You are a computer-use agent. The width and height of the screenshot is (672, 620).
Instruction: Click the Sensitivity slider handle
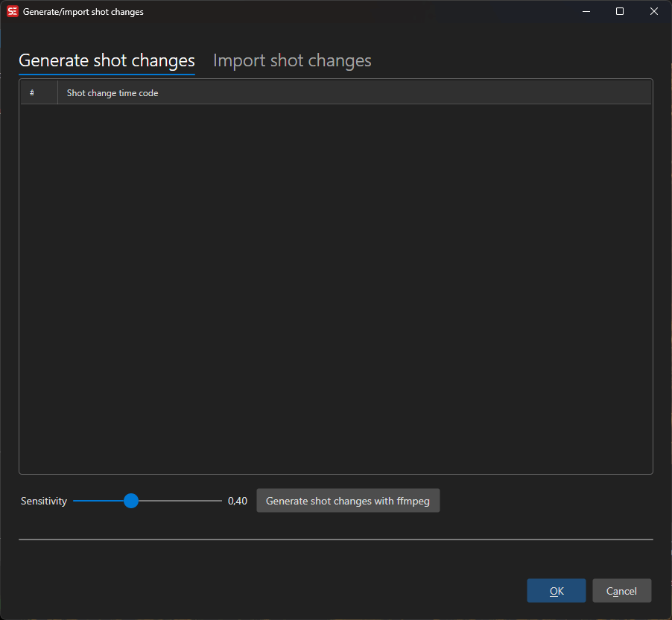(x=131, y=501)
